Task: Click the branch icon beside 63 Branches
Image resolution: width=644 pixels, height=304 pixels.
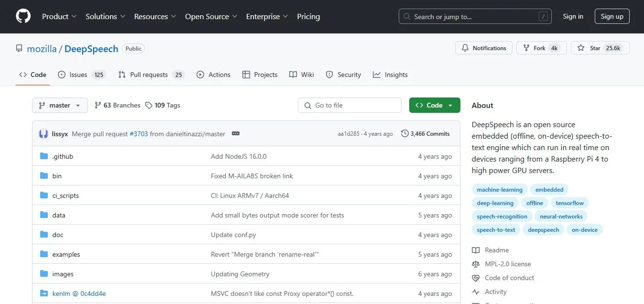Action: [98, 105]
